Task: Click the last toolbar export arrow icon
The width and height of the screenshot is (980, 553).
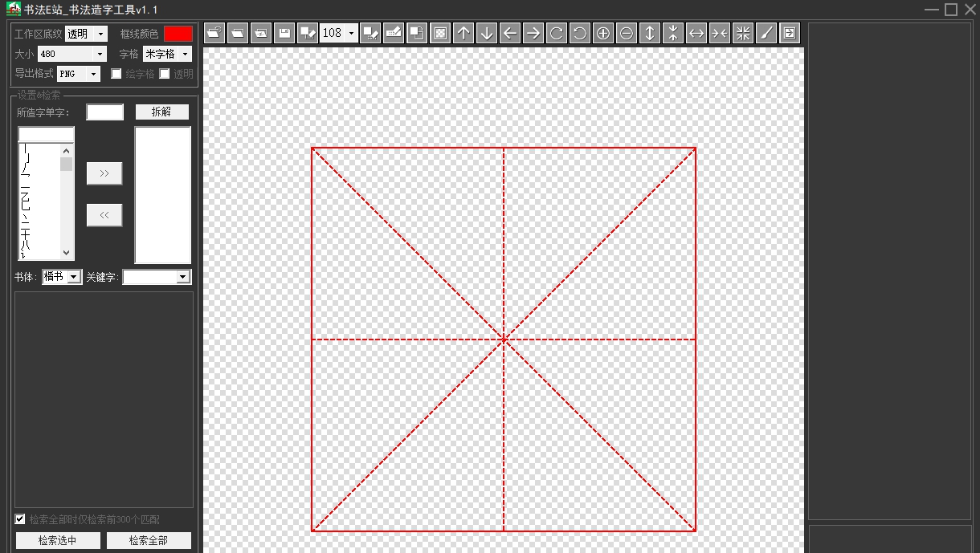Action: [790, 33]
